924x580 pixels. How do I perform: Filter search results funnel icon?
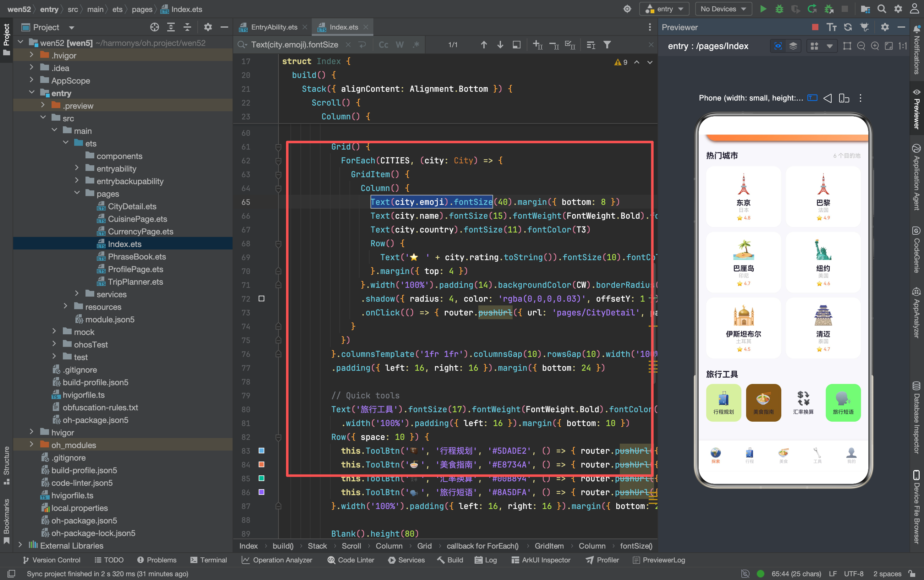(607, 45)
